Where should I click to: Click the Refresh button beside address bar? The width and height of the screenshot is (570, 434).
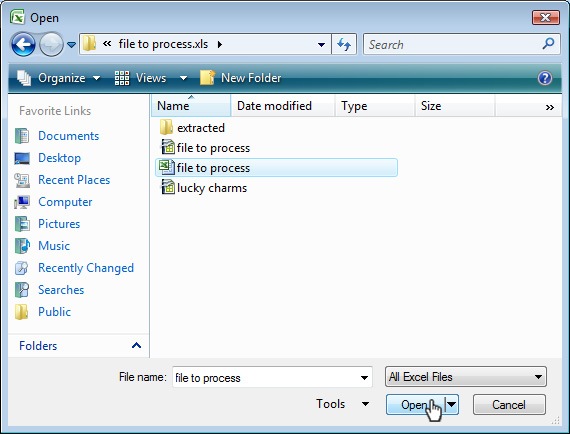click(344, 44)
